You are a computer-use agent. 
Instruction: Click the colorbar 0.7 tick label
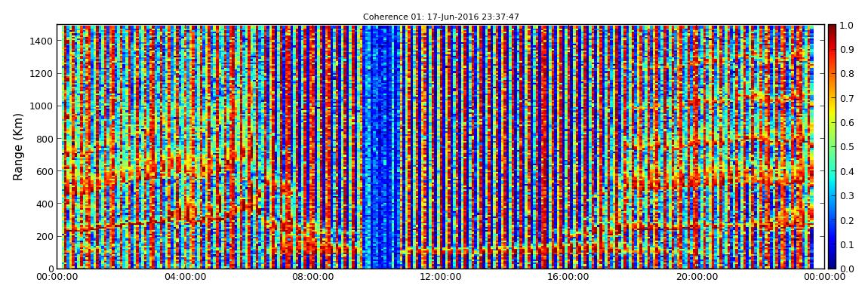(846, 99)
